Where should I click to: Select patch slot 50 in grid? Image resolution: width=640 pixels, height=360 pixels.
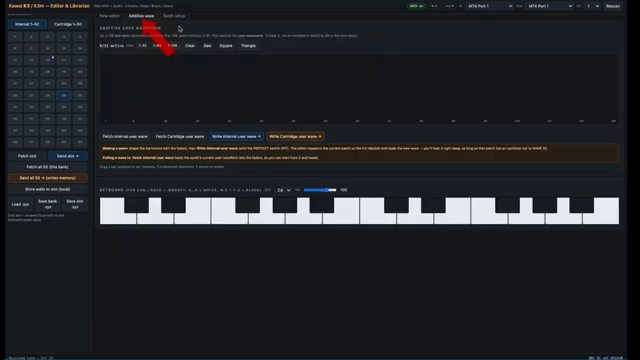pyautogui.click(x=80, y=142)
